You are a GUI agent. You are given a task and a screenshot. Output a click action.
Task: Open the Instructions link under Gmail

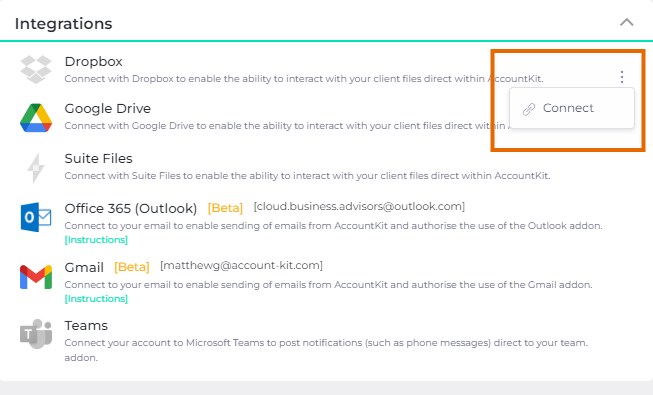[x=96, y=299]
